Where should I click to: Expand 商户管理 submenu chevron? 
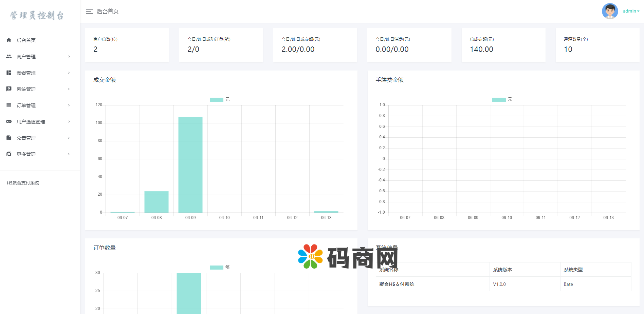pos(69,56)
